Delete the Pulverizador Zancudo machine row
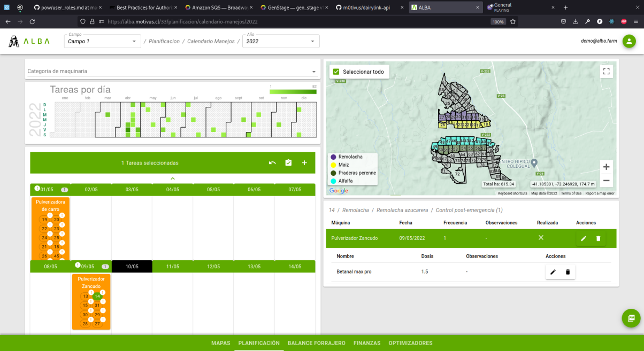The width and height of the screenshot is (644, 351). click(598, 238)
